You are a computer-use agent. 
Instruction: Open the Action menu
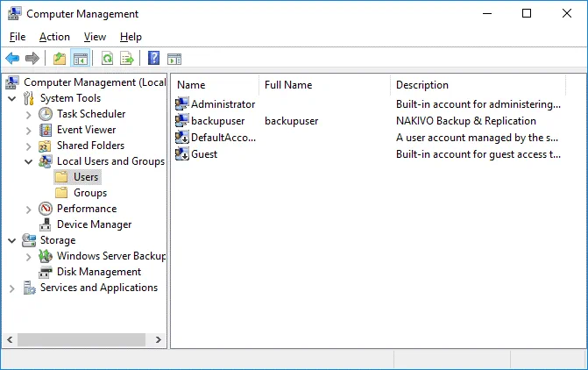[x=54, y=37]
